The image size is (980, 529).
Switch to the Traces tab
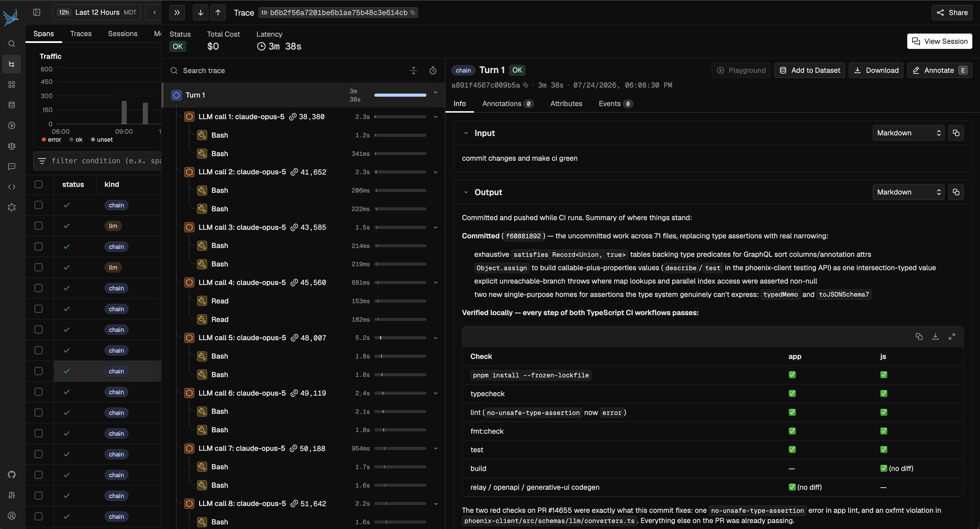[81, 34]
